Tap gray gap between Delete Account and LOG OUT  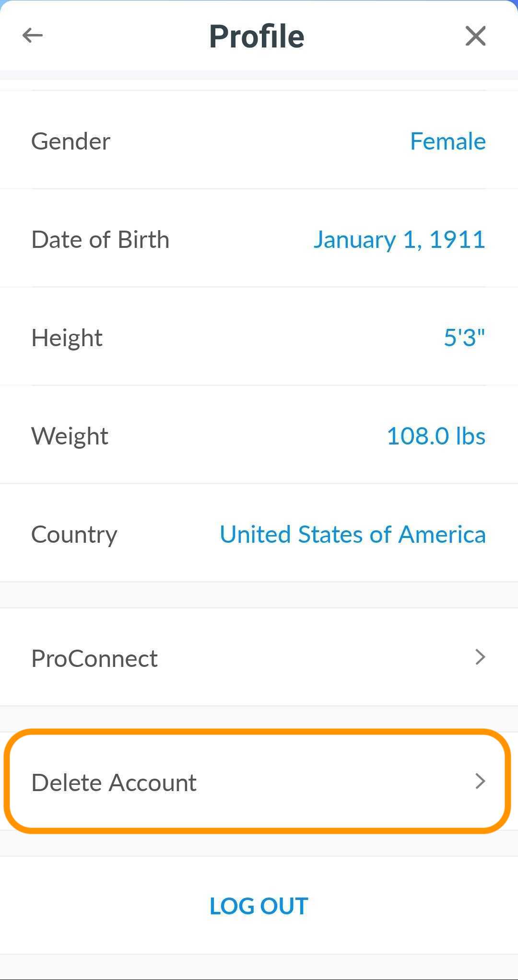[x=259, y=844]
